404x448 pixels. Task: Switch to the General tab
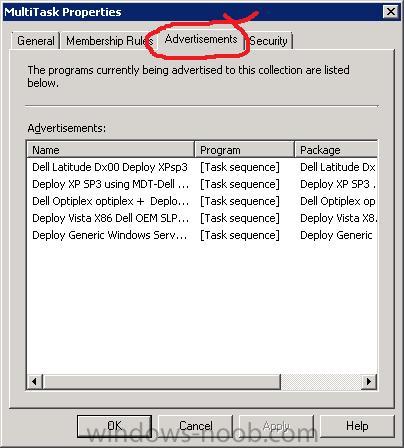(36, 41)
